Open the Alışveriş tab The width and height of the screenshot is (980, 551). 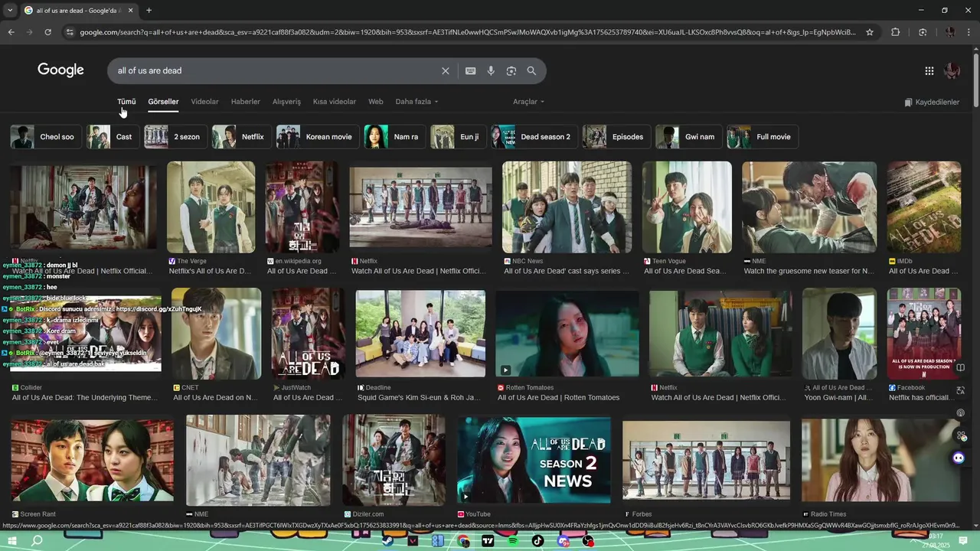pyautogui.click(x=287, y=102)
